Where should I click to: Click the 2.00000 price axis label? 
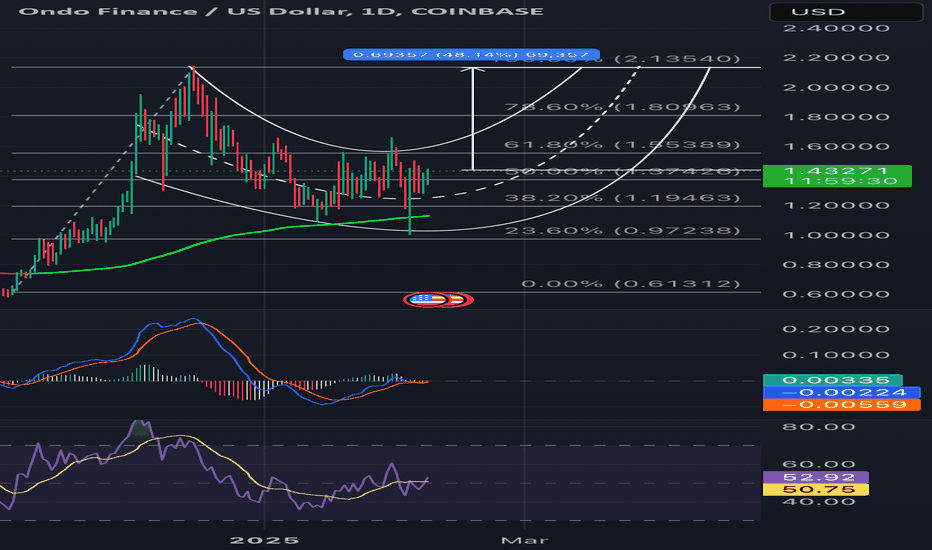(836, 87)
